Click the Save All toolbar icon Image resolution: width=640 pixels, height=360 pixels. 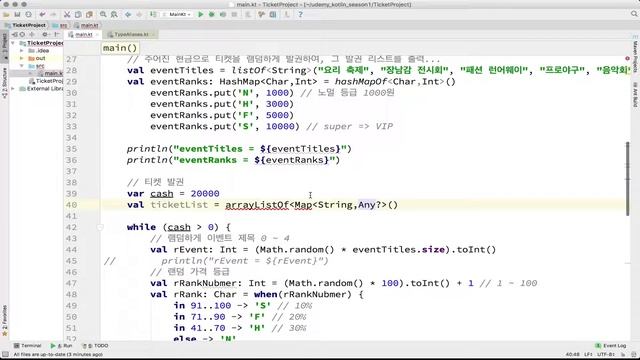[x=17, y=14]
